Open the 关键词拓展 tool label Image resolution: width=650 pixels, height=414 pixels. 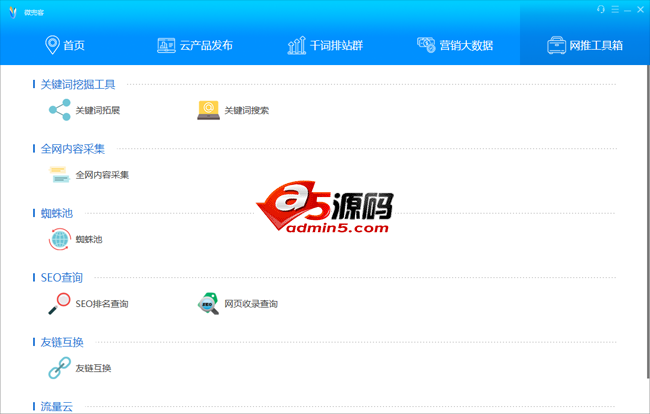click(x=98, y=110)
